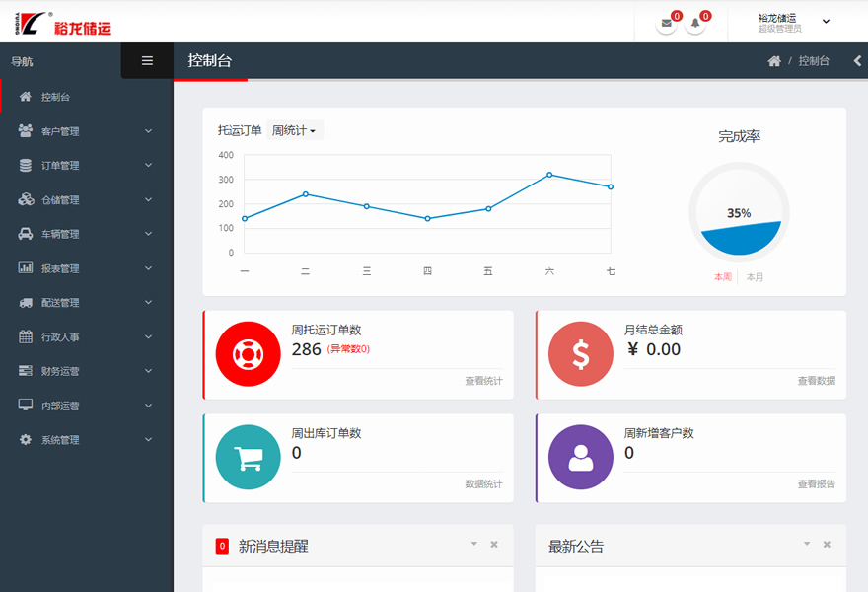Open the 仓储管理 menu item

coord(87,199)
